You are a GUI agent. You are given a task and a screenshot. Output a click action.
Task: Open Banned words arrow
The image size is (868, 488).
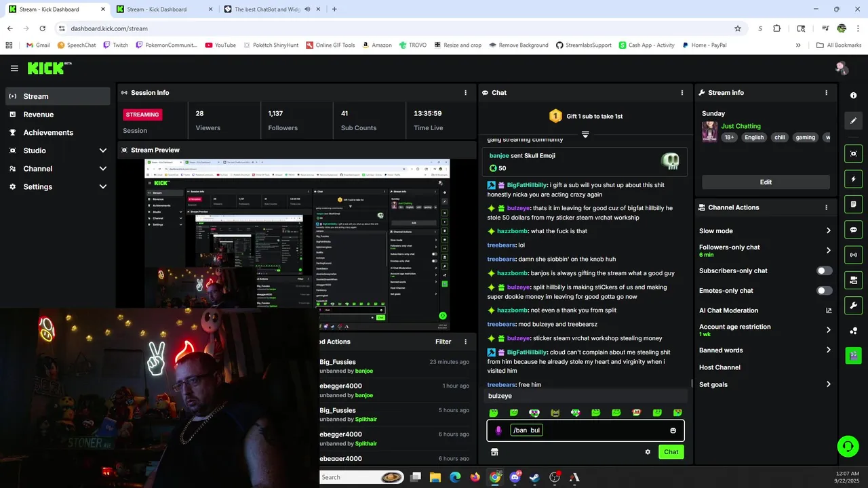pos(828,350)
